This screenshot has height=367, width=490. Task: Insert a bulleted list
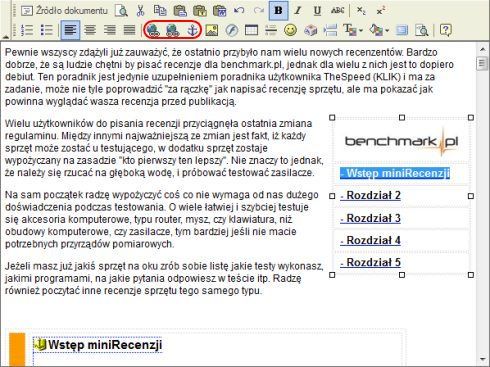click(47, 30)
